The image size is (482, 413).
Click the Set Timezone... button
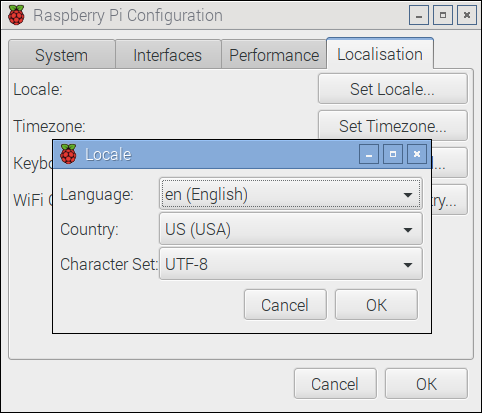[393, 126]
